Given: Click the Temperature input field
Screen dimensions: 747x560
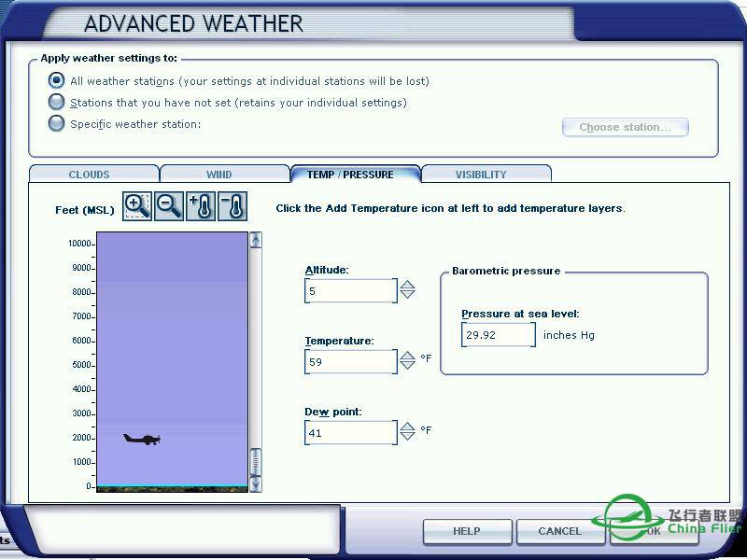Looking at the screenshot, I should (351, 362).
